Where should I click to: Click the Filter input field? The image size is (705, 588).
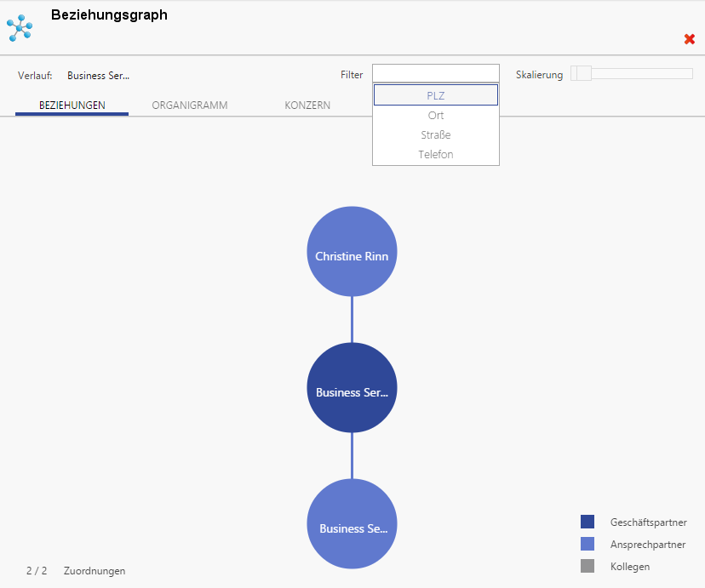click(x=435, y=74)
